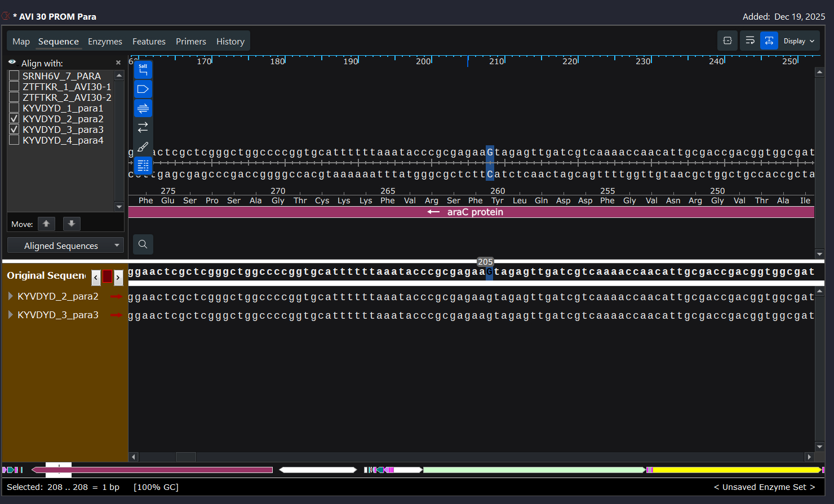Expand the KYVDYD_3_para3 alignment row

[x=11, y=315]
